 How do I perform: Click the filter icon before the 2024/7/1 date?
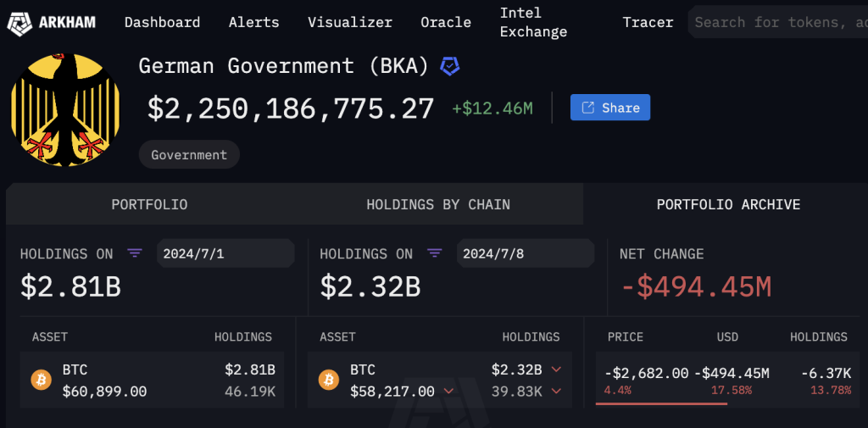tap(135, 253)
